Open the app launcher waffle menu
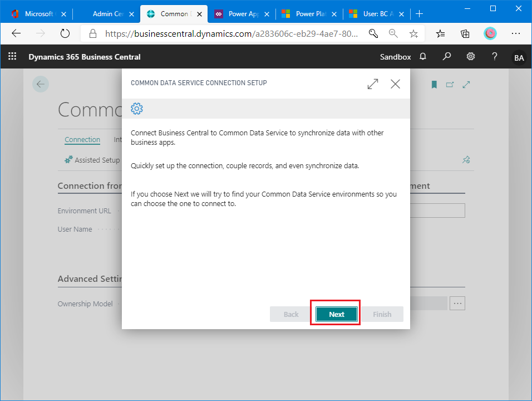The width and height of the screenshot is (532, 401). coord(12,56)
